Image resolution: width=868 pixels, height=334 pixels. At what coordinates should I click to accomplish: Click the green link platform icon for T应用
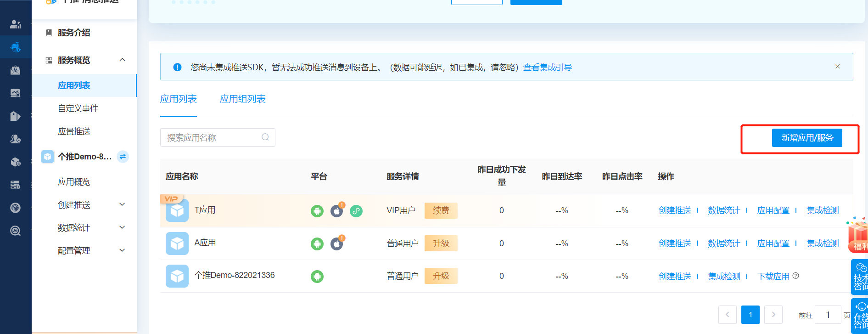[356, 211]
